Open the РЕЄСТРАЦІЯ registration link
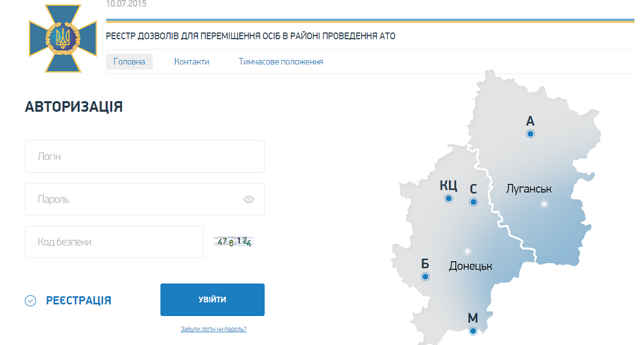This screenshot has width=644, height=345. [79, 301]
